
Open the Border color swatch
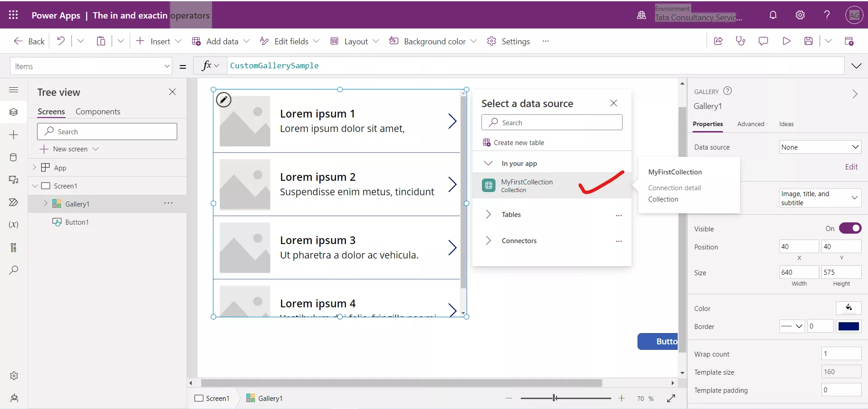[849, 326]
